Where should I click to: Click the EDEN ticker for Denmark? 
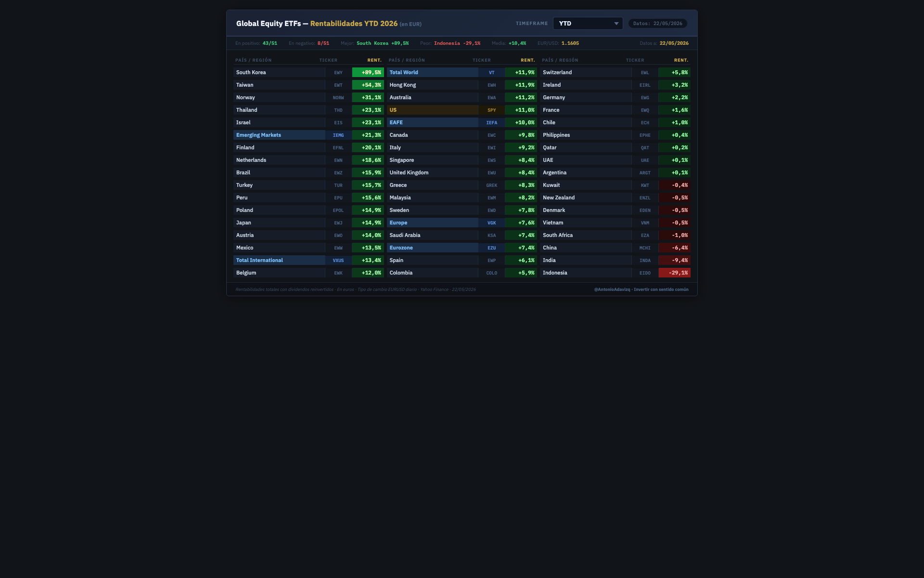coord(645,210)
